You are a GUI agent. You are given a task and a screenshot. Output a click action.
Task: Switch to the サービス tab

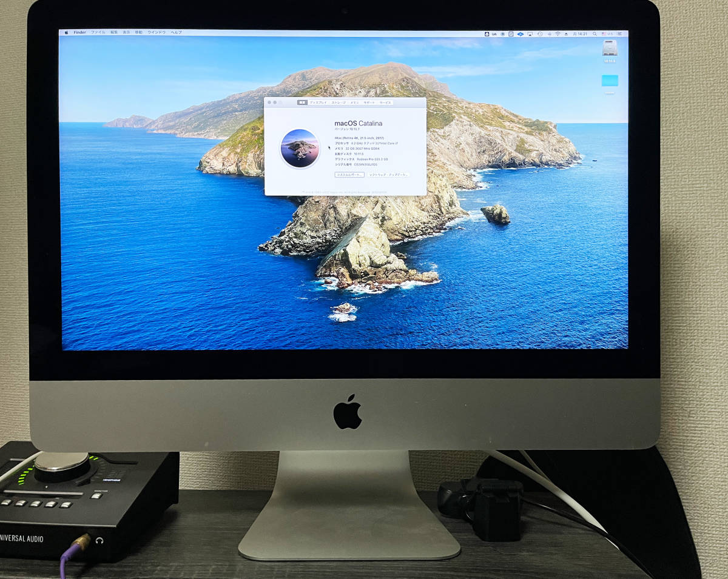pyautogui.click(x=385, y=102)
